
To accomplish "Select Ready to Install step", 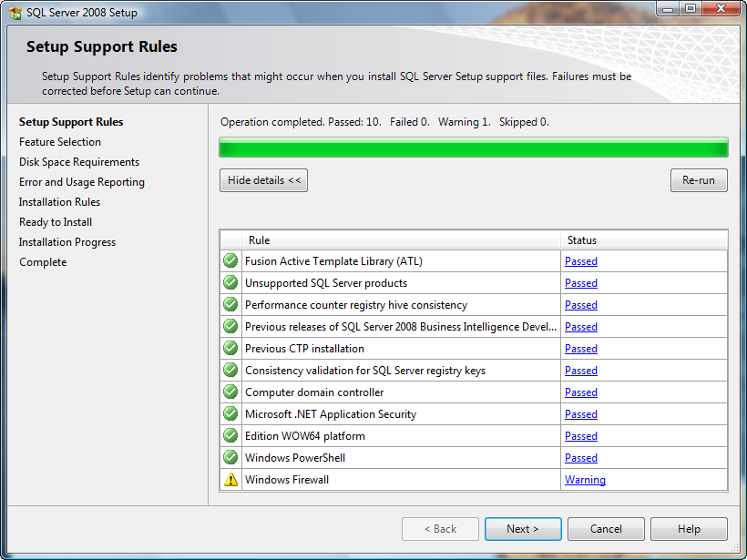I will click(56, 222).
